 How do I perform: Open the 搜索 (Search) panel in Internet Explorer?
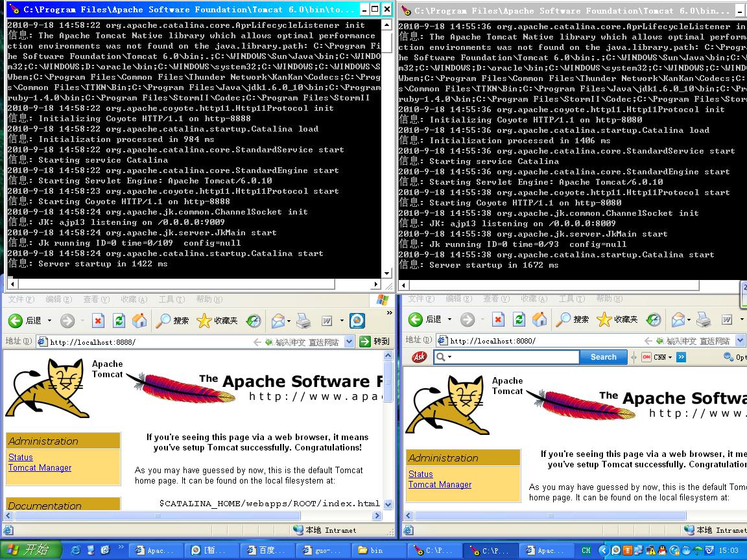pyautogui.click(x=171, y=320)
